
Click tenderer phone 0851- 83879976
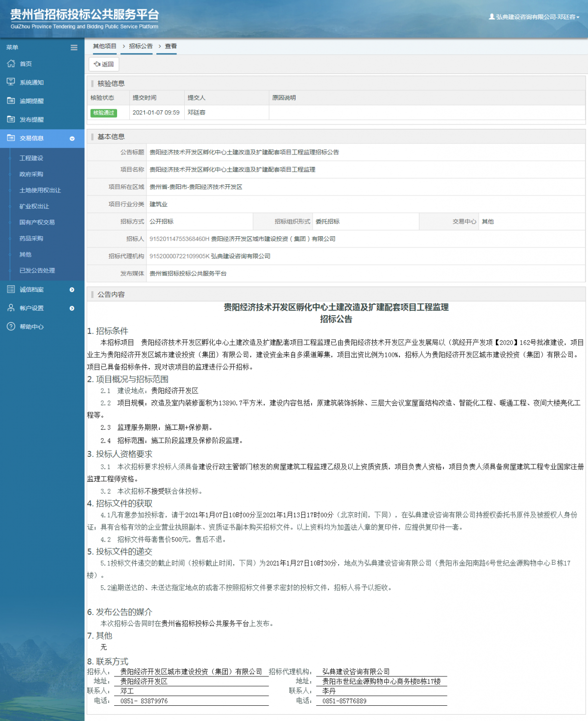tap(144, 701)
